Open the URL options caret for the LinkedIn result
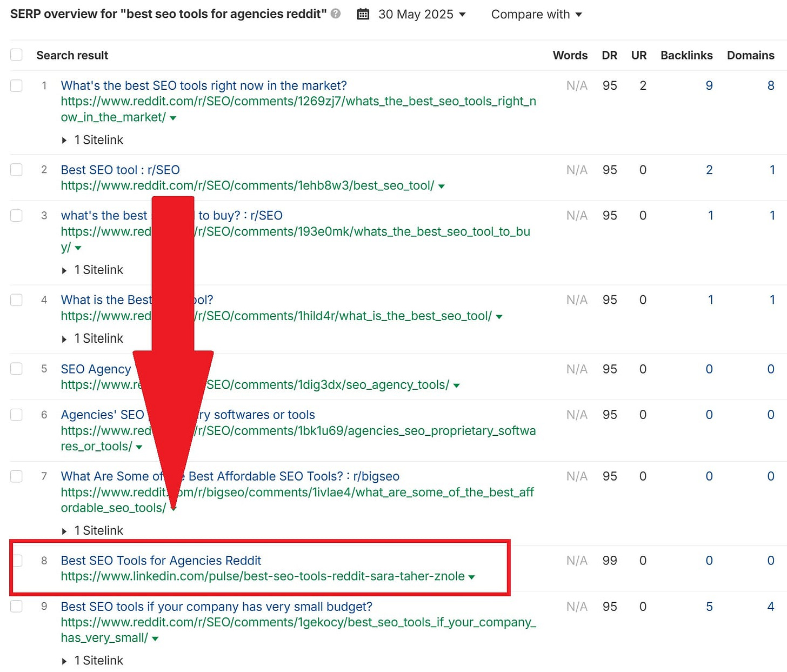The width and height of the screenshot is (787, 672). (x=472, y=576)
